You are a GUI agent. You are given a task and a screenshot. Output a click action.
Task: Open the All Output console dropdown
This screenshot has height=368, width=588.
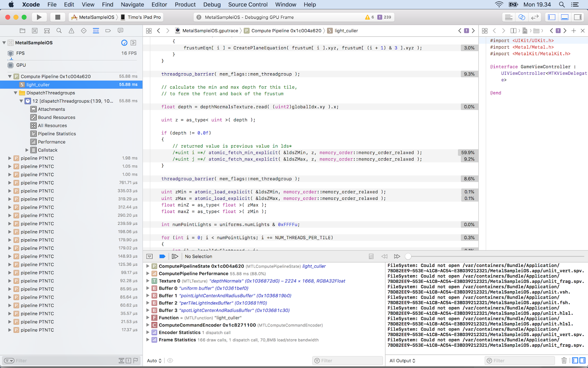coord(402,361)
